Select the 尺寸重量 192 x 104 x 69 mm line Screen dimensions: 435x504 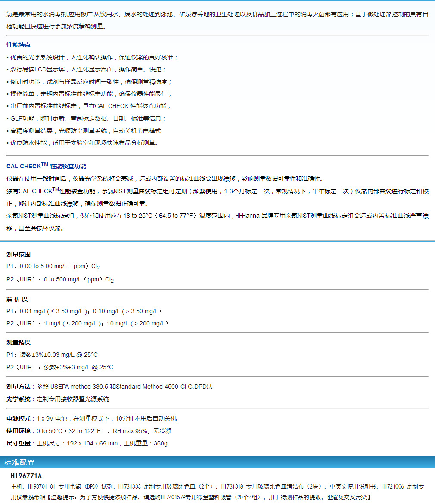(87, 444)
